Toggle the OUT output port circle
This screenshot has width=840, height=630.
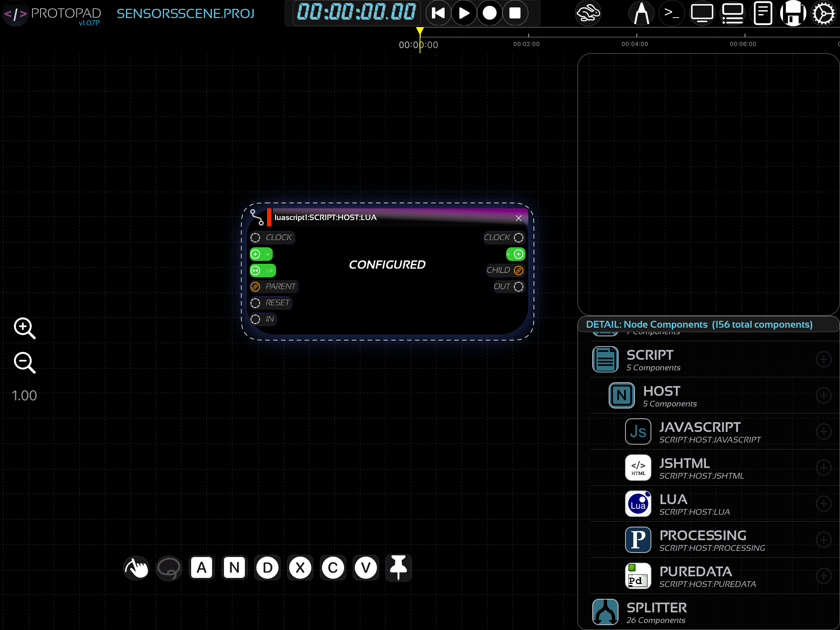pyautogui.click(x=518, y=287)
